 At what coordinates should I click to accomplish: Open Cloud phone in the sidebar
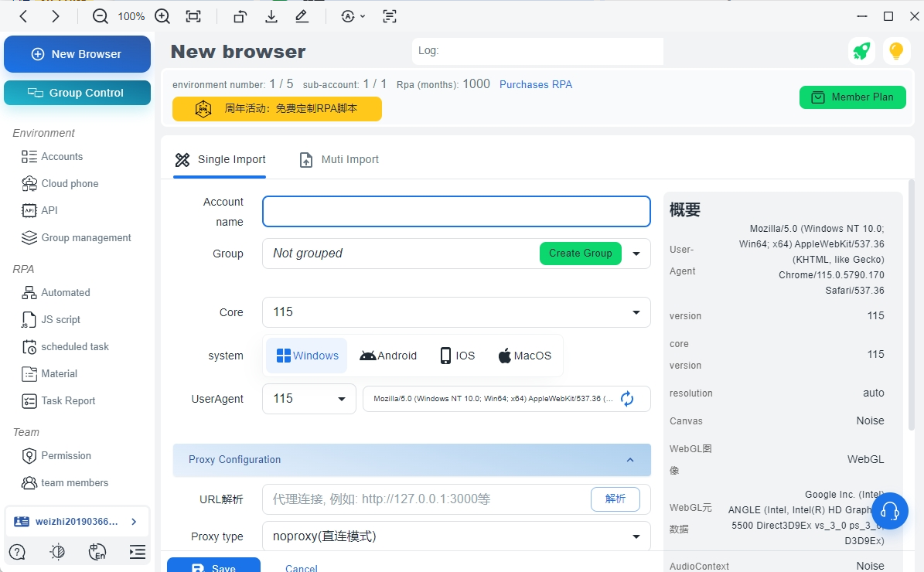tap(60, 184)
